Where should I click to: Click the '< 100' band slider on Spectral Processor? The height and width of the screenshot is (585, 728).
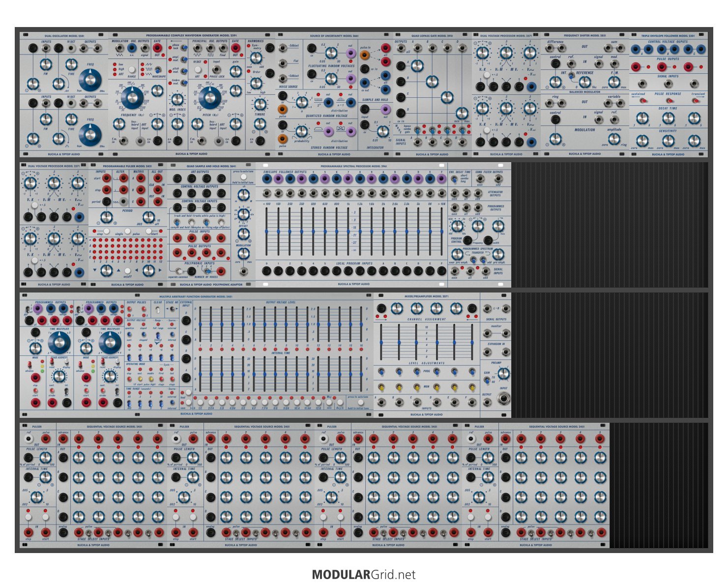267,231
